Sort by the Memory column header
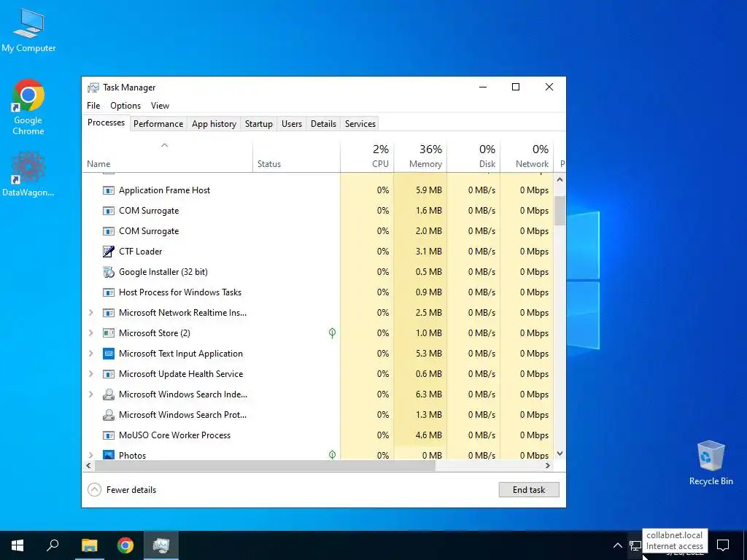Viewport: 747px width, 560px height. tap(420, 156)
